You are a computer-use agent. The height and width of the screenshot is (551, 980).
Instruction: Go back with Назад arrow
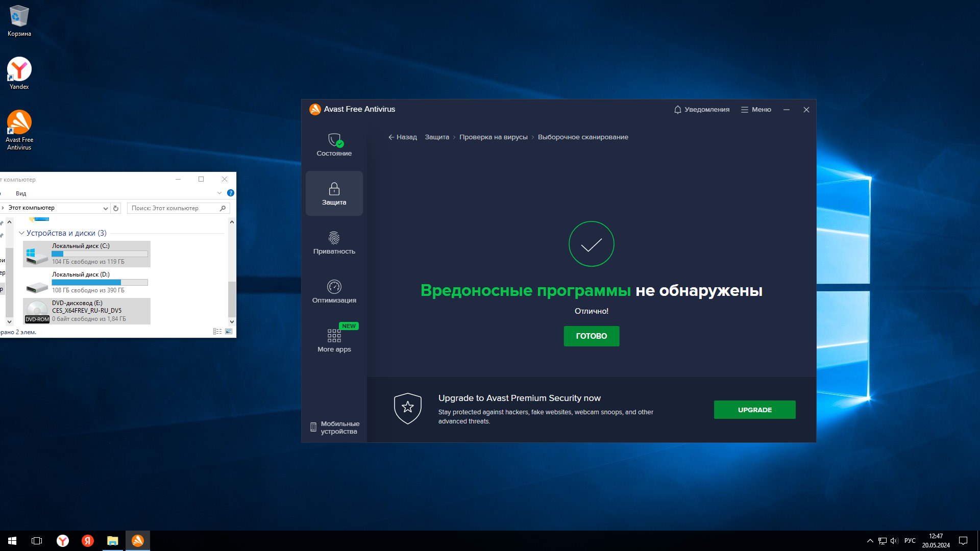(402, 137)
